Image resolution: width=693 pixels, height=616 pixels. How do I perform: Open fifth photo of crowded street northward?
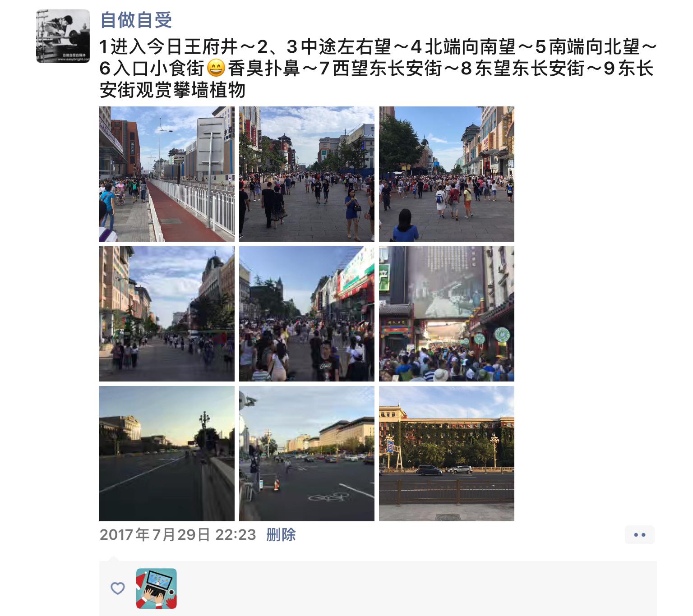pyautogui.click(x=307, y=314)
